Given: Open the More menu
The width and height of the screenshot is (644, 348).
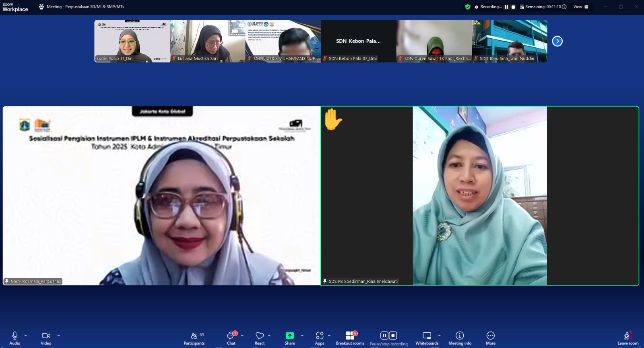Looking at the screenshot, I should pos(491,338).
